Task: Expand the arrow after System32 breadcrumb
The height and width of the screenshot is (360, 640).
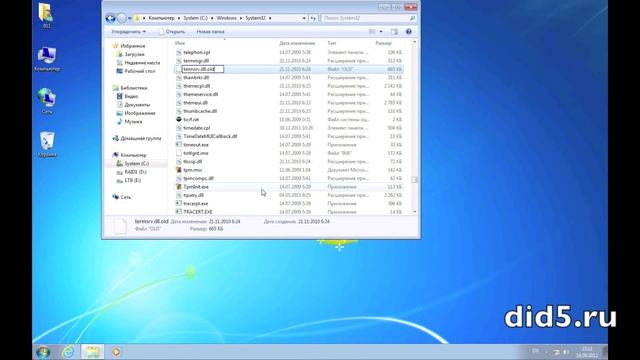Action: pyautogui.click(x=270, y=18)
